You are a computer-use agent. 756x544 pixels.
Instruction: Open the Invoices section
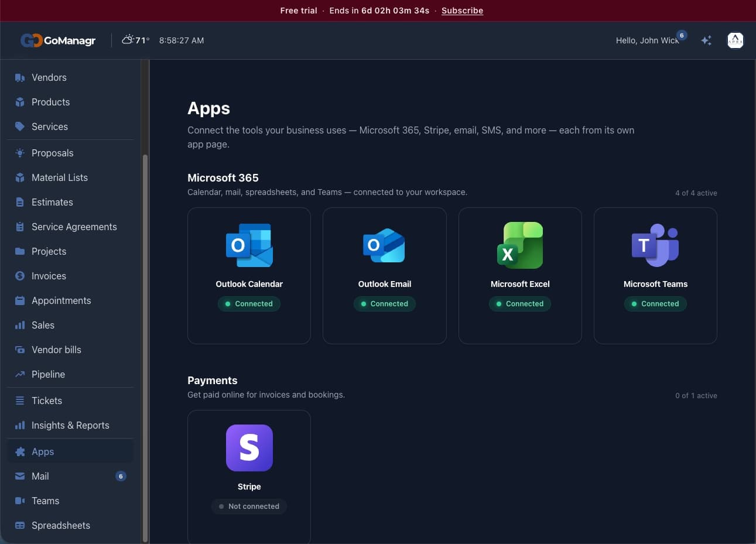(70, 276)
